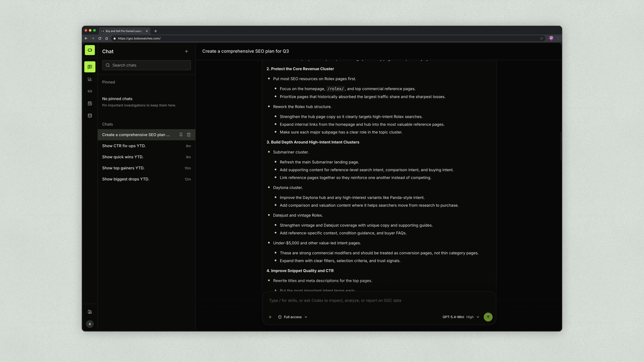Open browser profile avatar
This screenshot has width=644, height=362.
point(551,39)
